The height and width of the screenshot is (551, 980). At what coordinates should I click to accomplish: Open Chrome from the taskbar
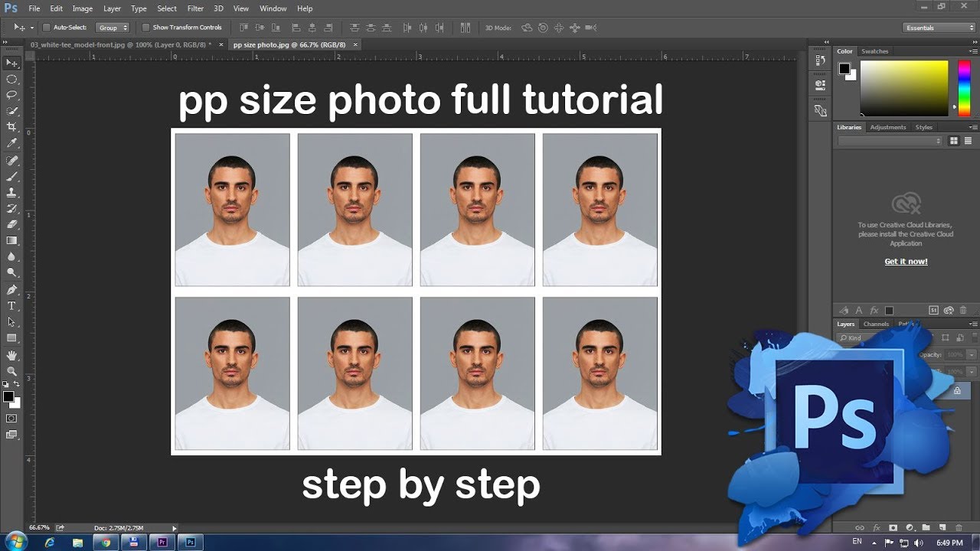[106, 542]
